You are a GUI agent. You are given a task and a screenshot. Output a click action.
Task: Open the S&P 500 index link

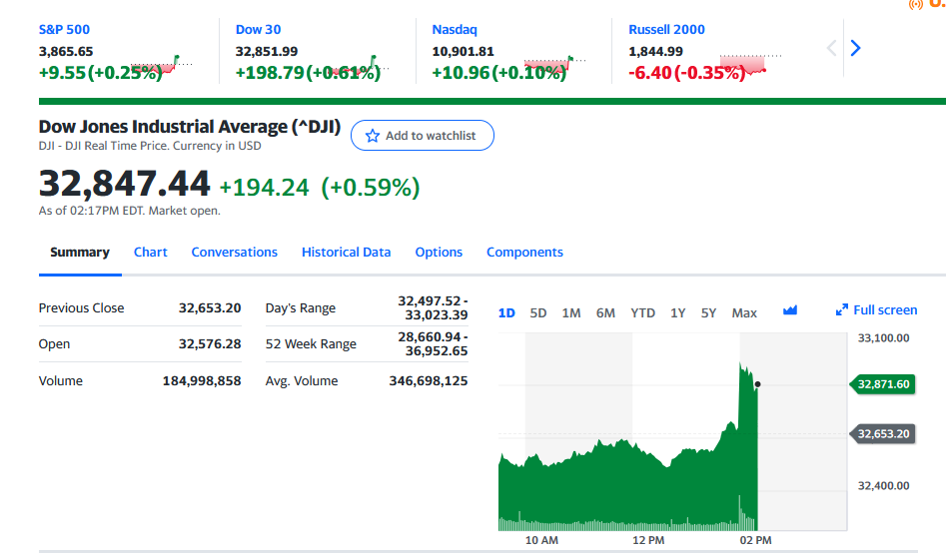[x=64, y=30]
